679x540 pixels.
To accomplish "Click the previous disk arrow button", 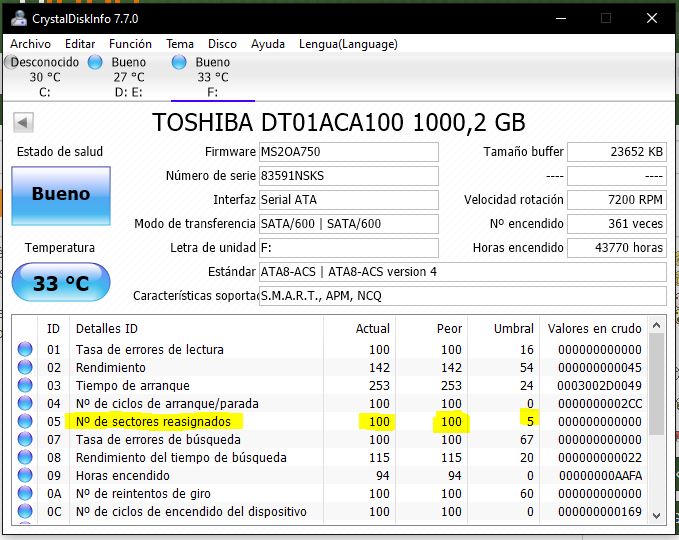I will click(24, 123).
